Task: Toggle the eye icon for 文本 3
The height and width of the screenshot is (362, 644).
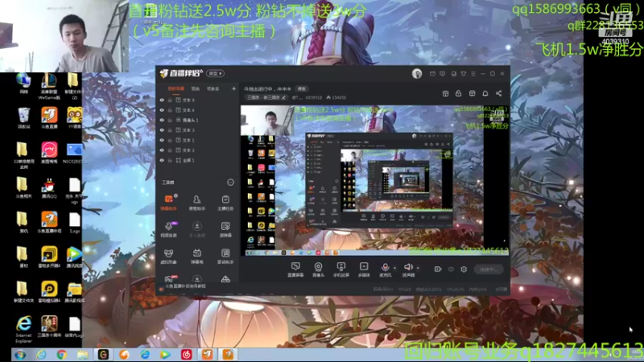Action: click(x=162, y=130)
